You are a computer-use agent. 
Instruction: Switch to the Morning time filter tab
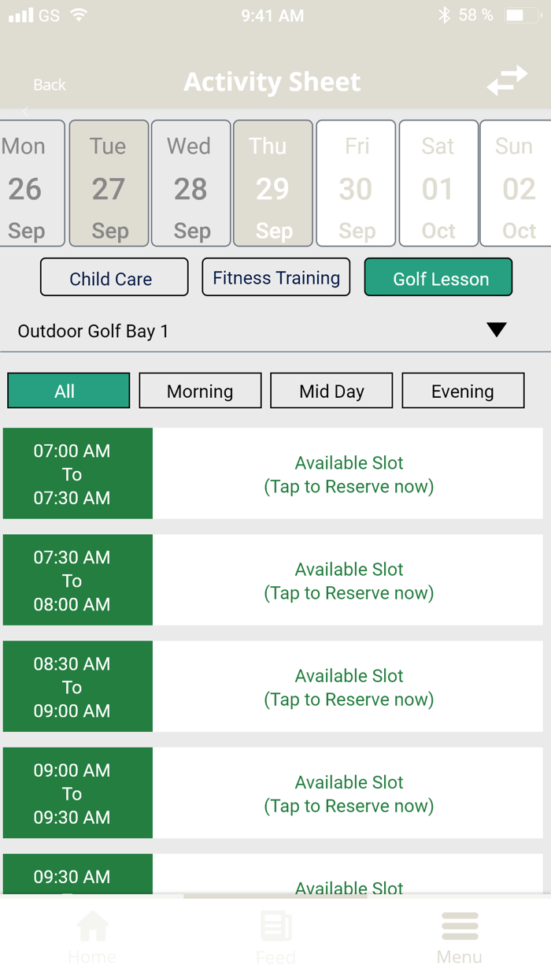coord(200,390)
